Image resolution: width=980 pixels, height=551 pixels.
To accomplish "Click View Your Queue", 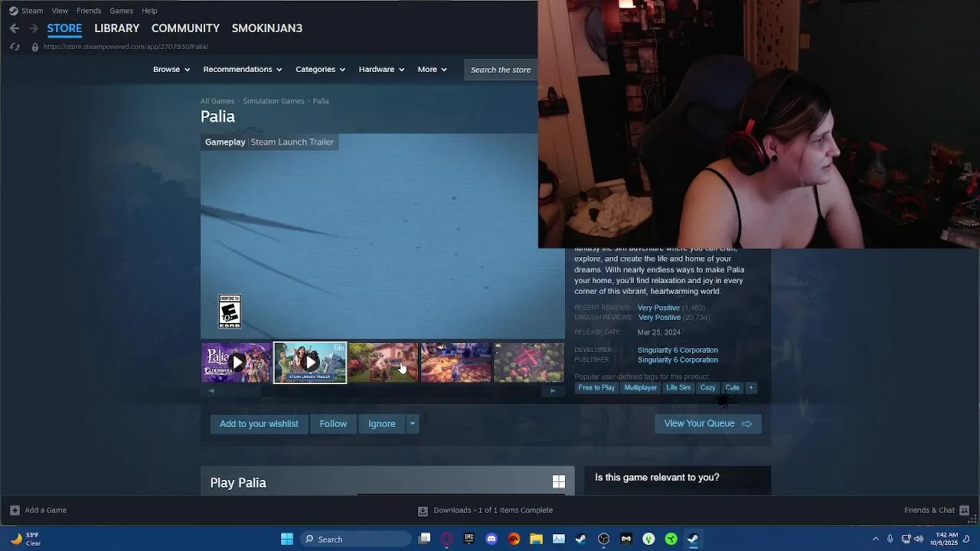I will [707, 424].
